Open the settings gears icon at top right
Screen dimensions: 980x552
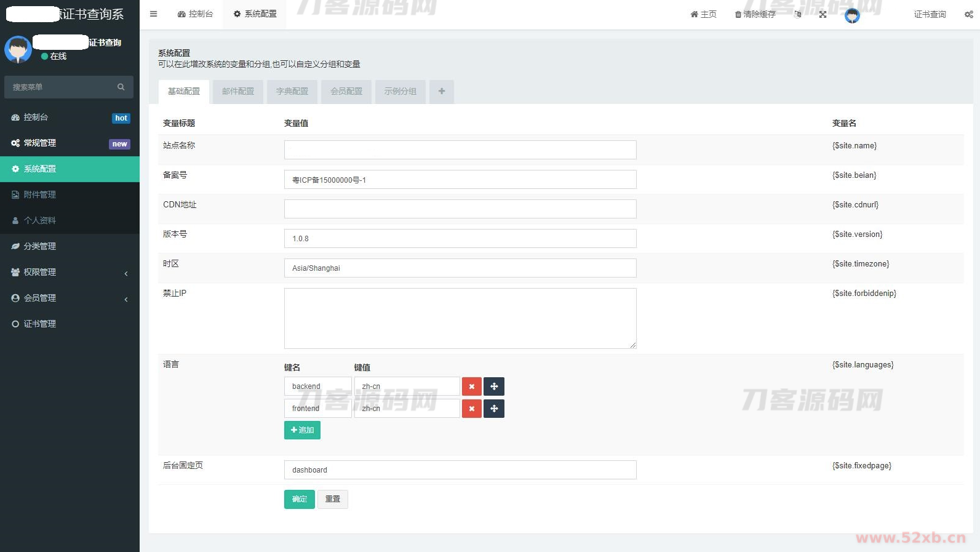coord(968,14)
